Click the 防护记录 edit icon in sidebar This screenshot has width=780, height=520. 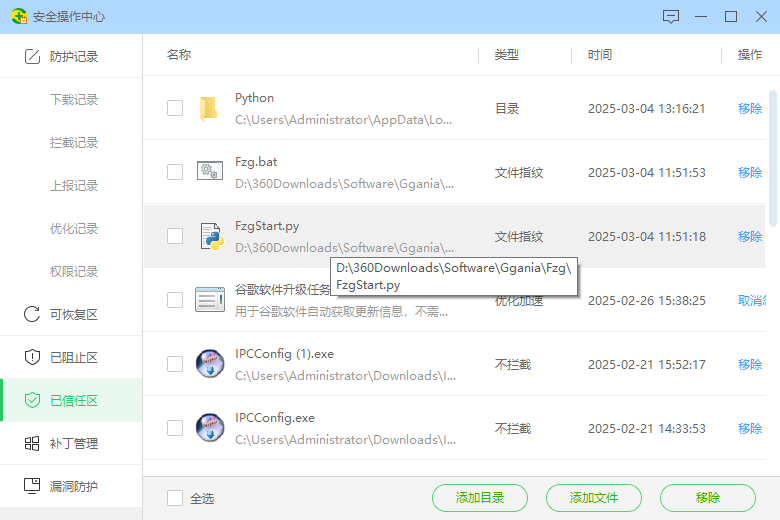(32, 56)
